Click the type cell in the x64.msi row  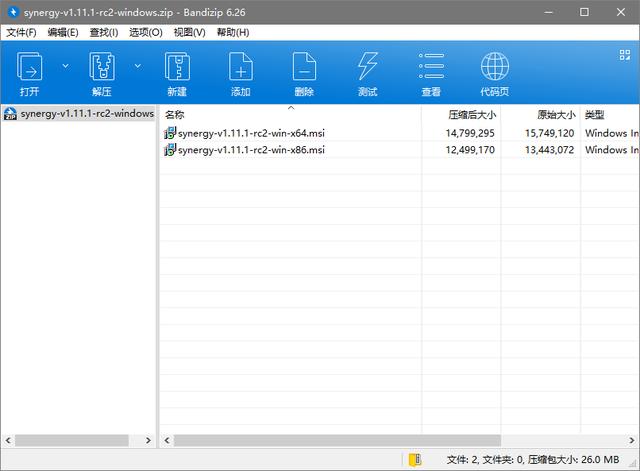click(611, 133)
